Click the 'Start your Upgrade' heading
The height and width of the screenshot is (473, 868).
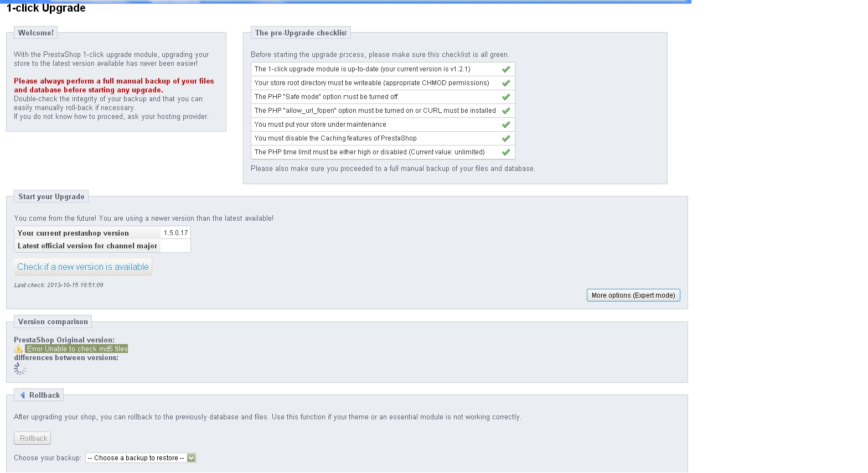[x=51, y=197]
